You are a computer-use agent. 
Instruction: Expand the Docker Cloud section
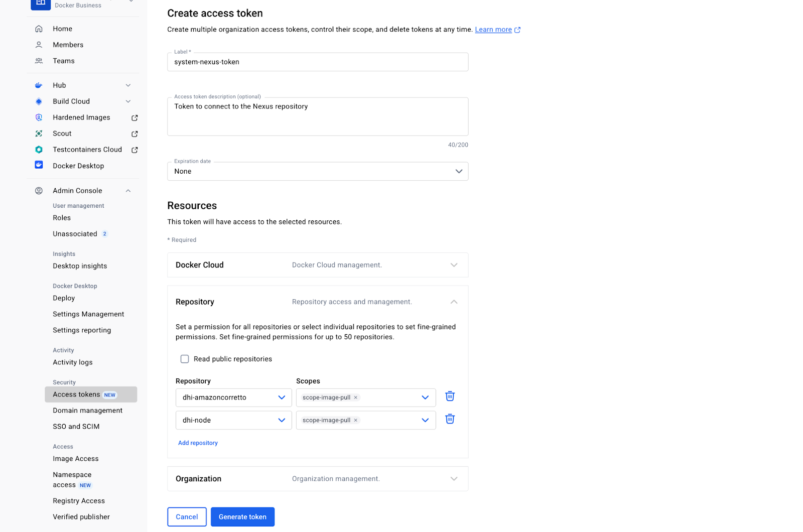pos(454,265)
